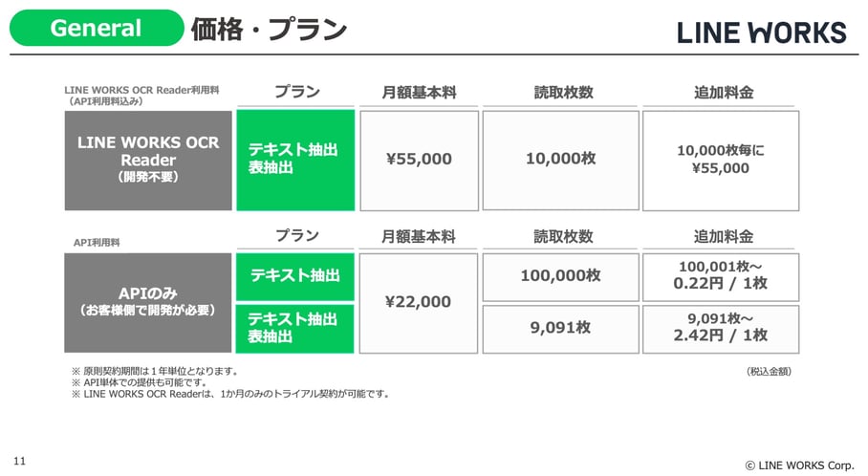Select the 100,000枚 reading count cell
Viewport: 868px width, 476px height.
click(x=559, y=276)
